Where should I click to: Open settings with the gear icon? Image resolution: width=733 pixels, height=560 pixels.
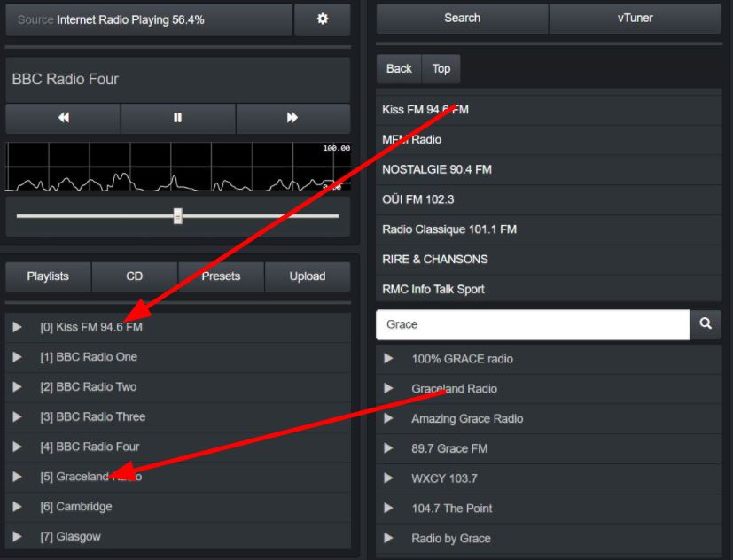tap(322, 19)
